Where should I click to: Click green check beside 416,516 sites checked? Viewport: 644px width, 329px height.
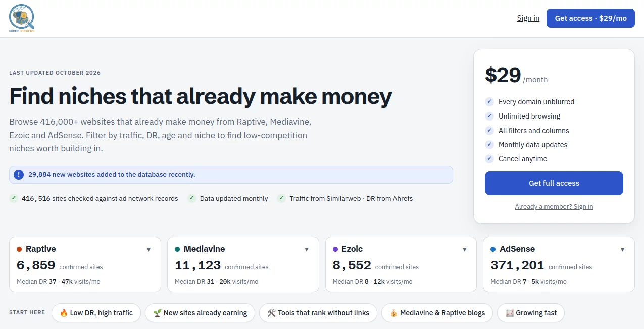14,198
